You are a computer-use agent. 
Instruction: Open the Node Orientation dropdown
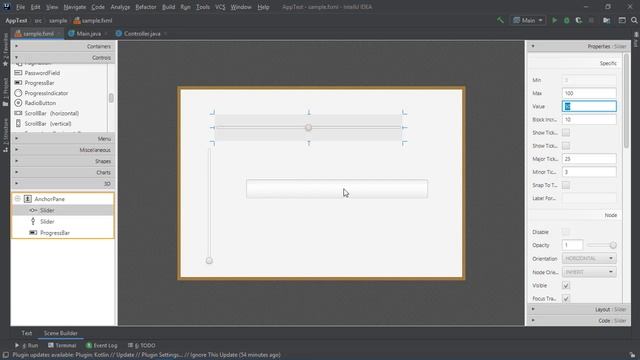tap(589, 272)
